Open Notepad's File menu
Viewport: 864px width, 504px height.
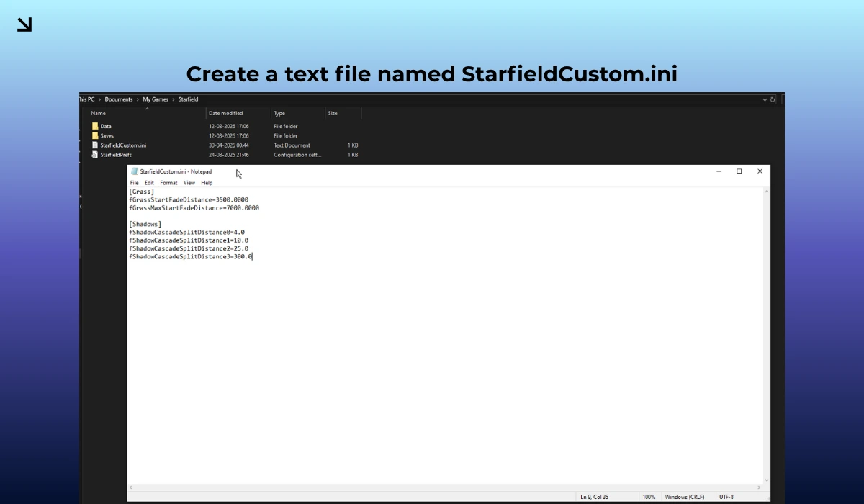point(135,183)
